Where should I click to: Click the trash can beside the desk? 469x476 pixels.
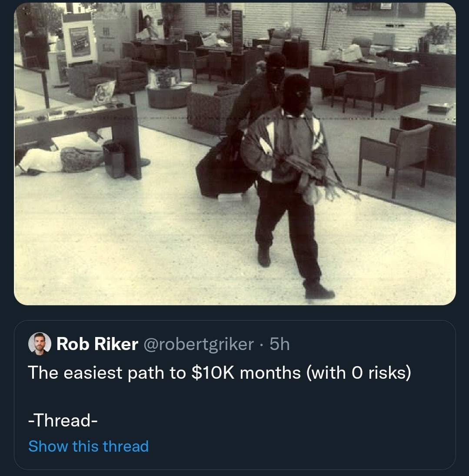[114, 160]
